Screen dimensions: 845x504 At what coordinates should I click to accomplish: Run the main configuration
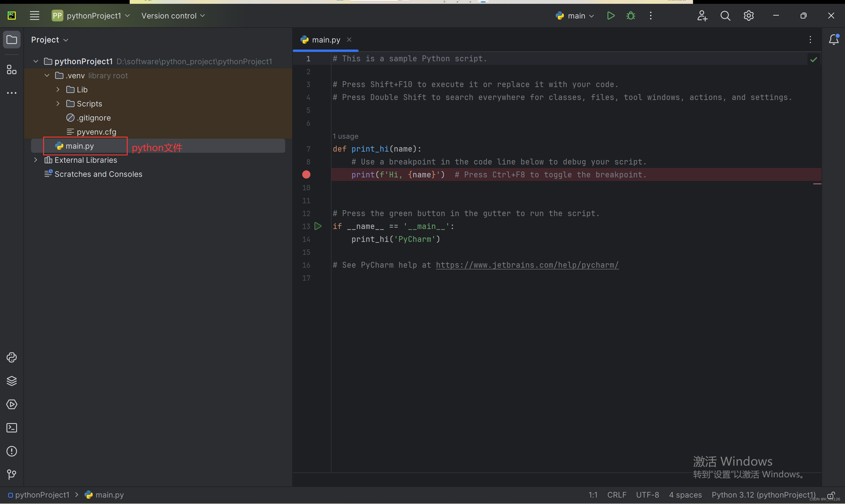611,16
